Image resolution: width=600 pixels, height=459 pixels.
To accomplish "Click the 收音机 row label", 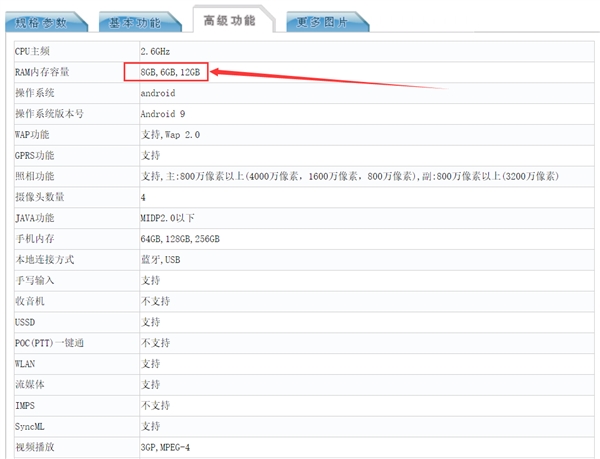I will pos(31,301).
